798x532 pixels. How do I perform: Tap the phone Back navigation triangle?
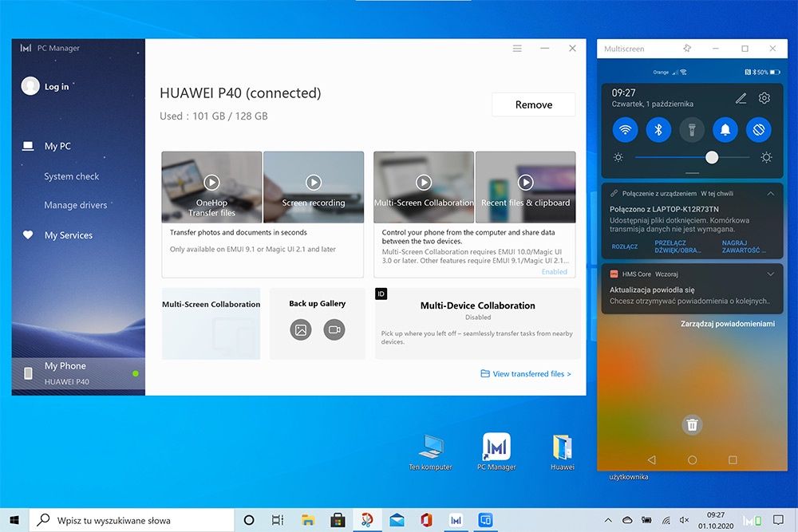[651, 459]
